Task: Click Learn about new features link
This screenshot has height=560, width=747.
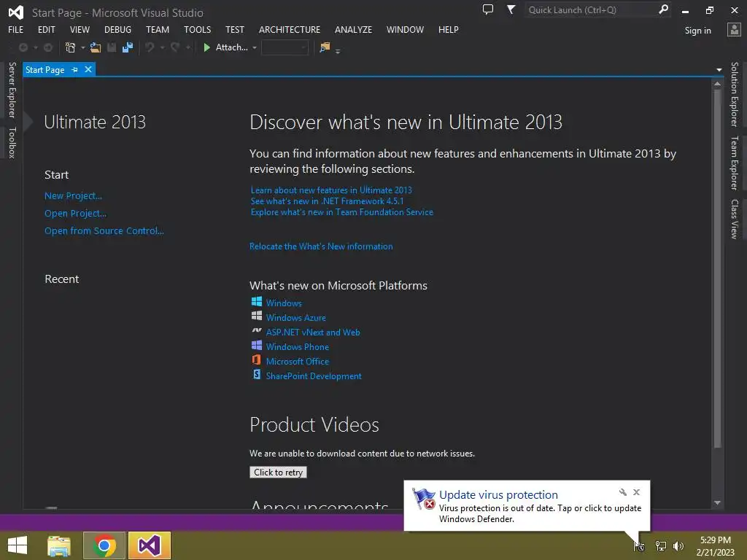Action: (x=331, y=190)
